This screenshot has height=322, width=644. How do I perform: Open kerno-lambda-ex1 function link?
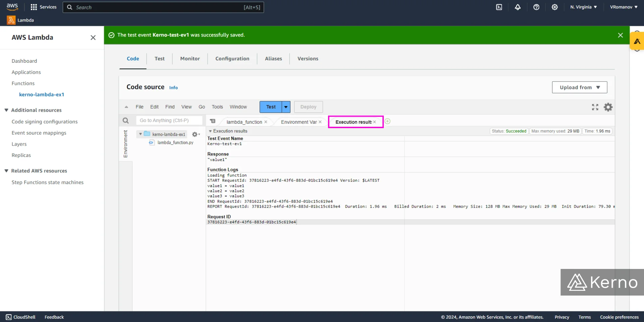coord(42,95)
